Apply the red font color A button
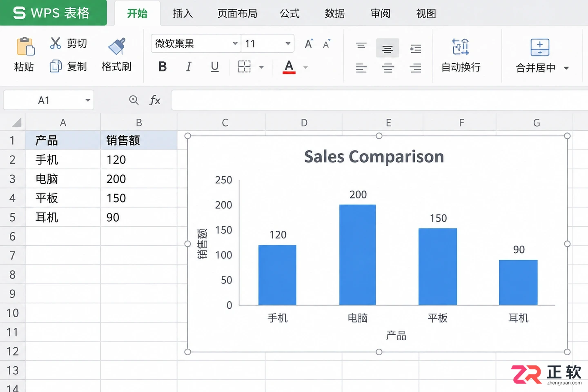Viewport: 588px width, 392px height. (289, 67)
